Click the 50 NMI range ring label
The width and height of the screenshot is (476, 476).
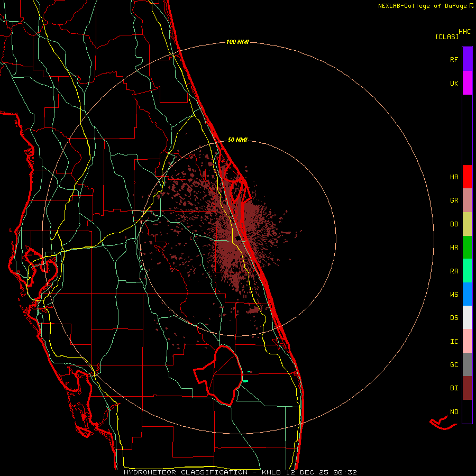coord(237,140)
